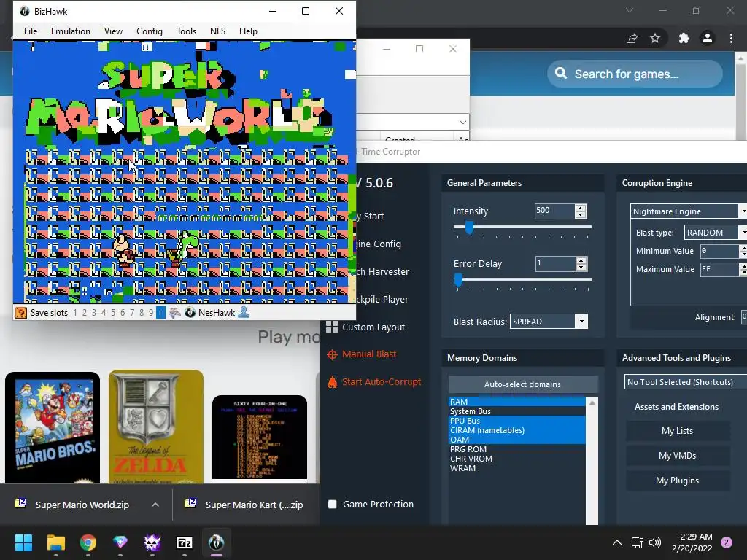Click the Manual Blast crosshair icon

332,354
